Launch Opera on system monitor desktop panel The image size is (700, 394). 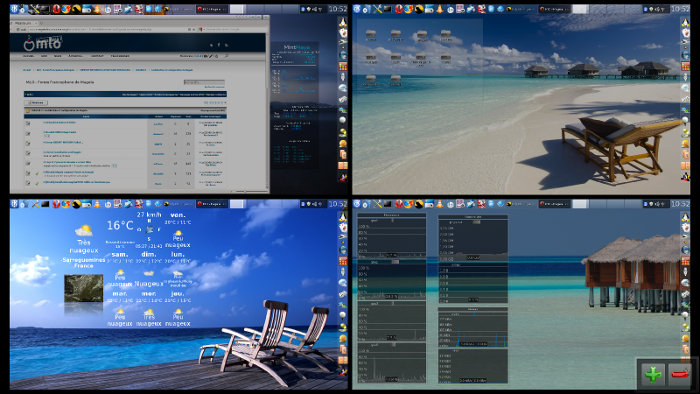pos(399,204)
